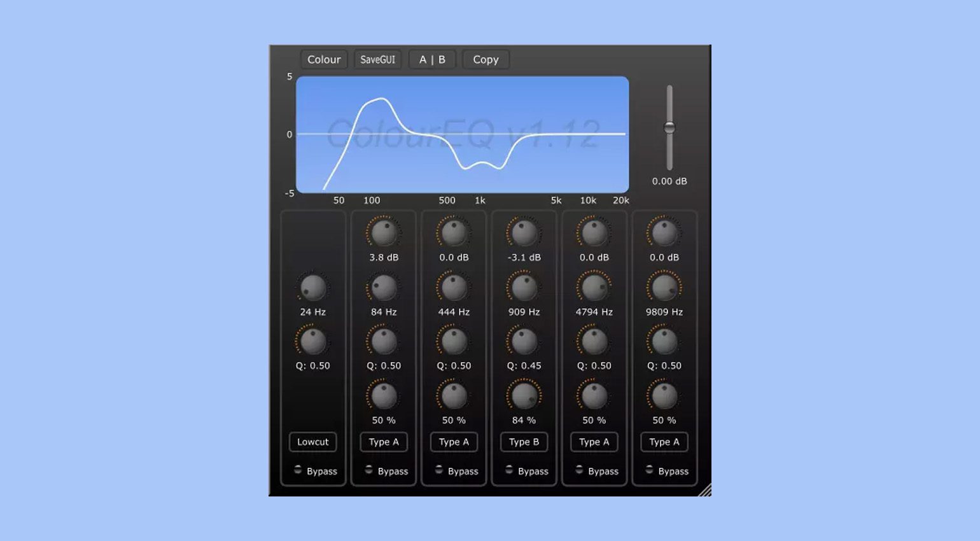Click the Lowcut band Q: 0.50 knob
Screen dimensions: 980x541
tap(313, 342)
